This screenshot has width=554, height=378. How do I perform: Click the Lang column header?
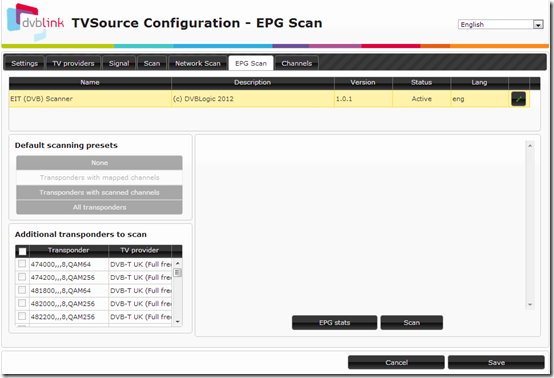(479, 82)
